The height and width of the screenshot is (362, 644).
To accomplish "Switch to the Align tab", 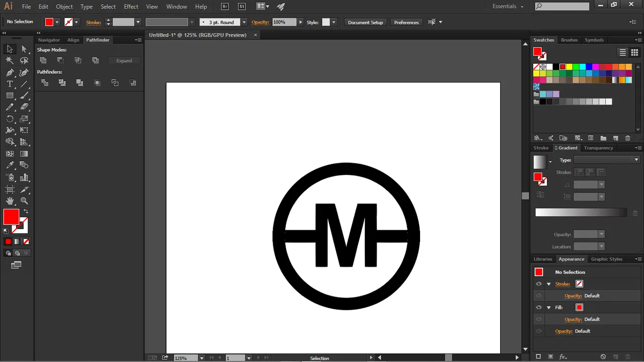I will (x=73, y=40).
